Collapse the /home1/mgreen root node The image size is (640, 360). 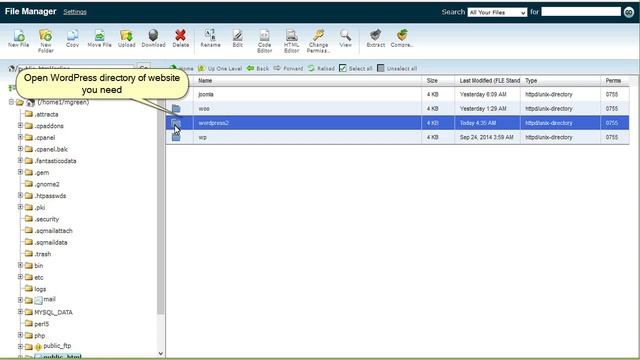coord(11,102)
